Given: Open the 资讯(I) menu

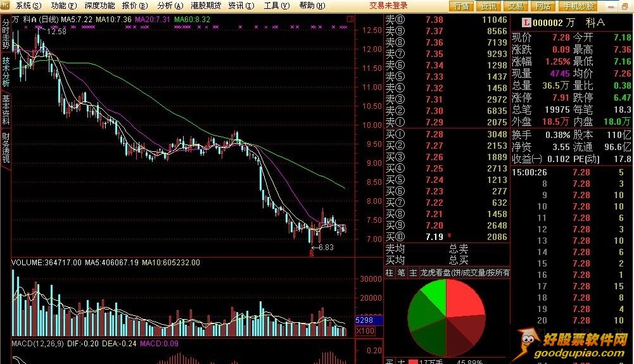Looking at the screenshot, I should click(x=241, y=6).
